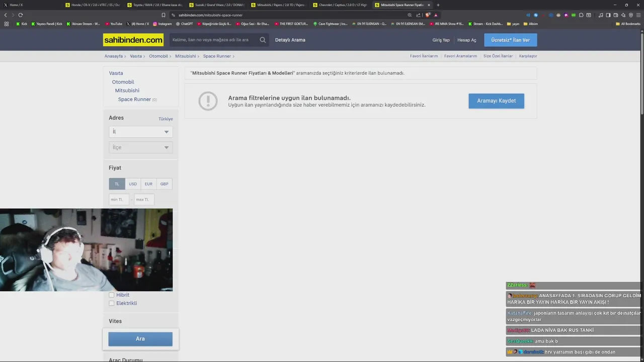
Task: Open Detaylı Arama link
Action: click(x=290, y=40)
